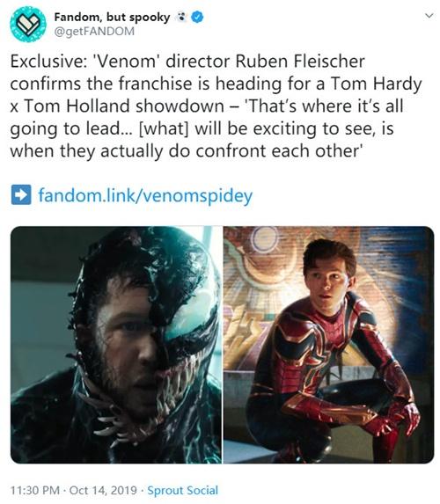This screenshot has height=504, width=440.
Task: Open the 'Fandom, but spooky' display name
Action: [x=112, y=18]
